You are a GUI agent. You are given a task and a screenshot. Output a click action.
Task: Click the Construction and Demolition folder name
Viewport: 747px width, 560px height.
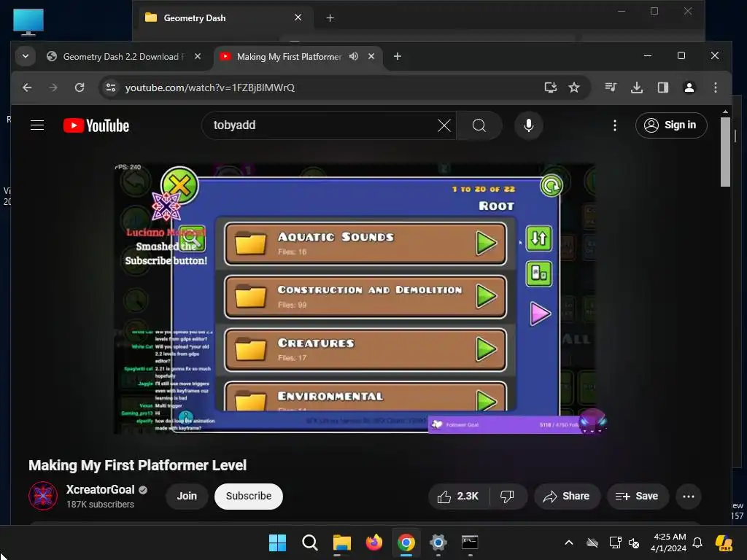(370, 289)
